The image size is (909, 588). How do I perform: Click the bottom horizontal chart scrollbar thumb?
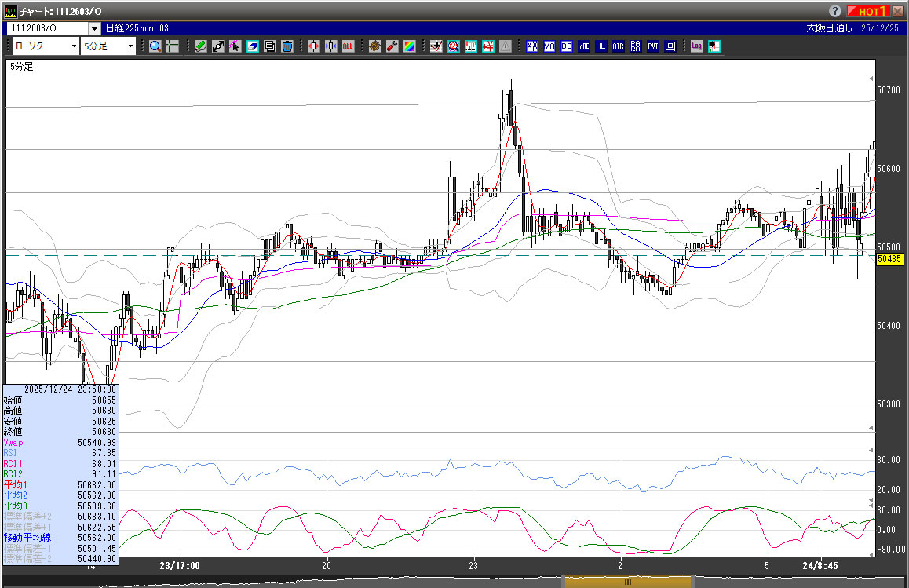[627, 582]
